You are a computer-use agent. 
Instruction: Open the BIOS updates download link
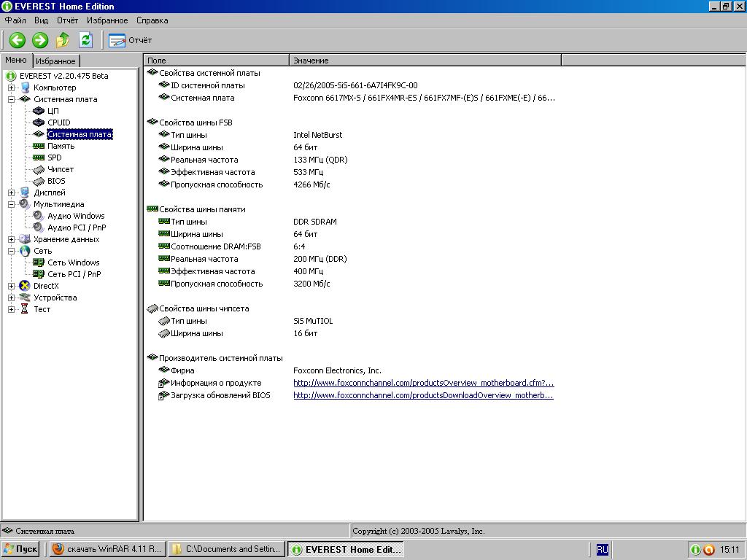click(x=423, y=395)
